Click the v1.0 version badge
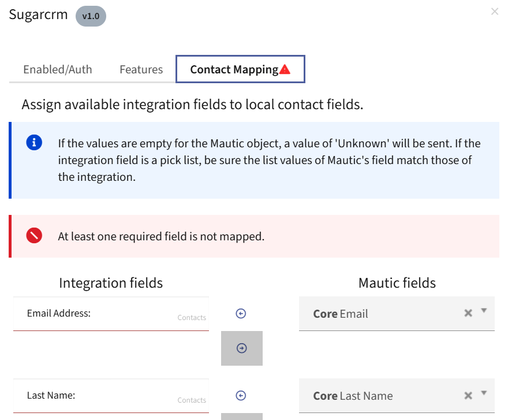The height and width of the screenshot is (420, 508). (x=91, y=16)
